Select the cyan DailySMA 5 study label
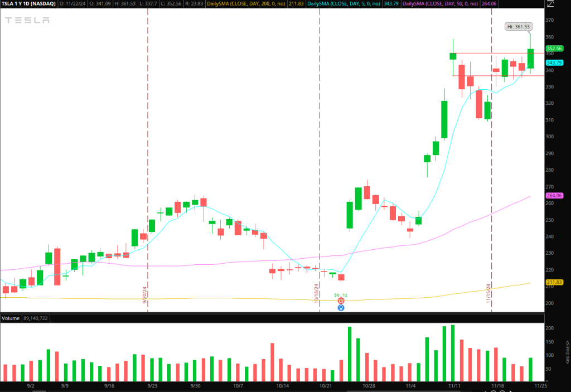The width and height of the screenshot is (571, 392). (x=343, y=4)
